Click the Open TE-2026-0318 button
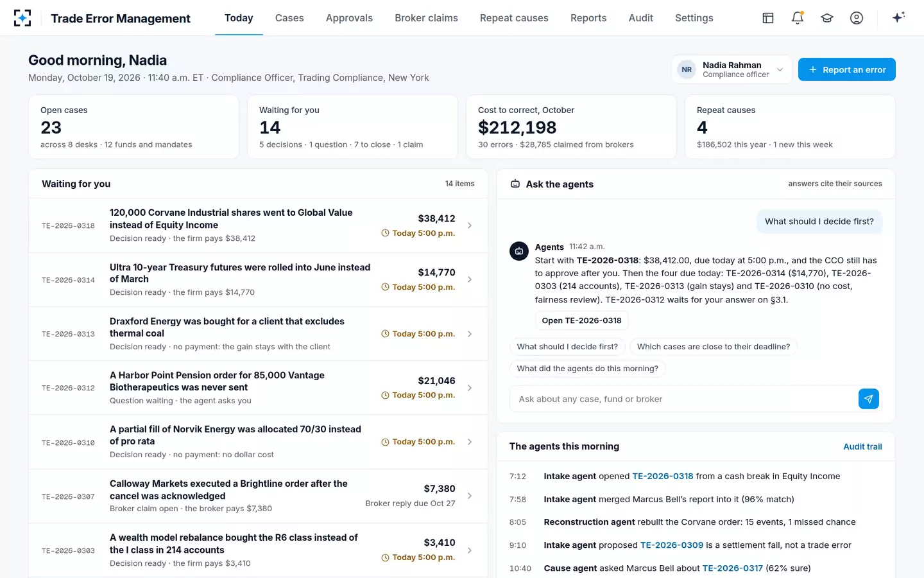The width and height of the screenshot is (924, 578). [582, 320]
